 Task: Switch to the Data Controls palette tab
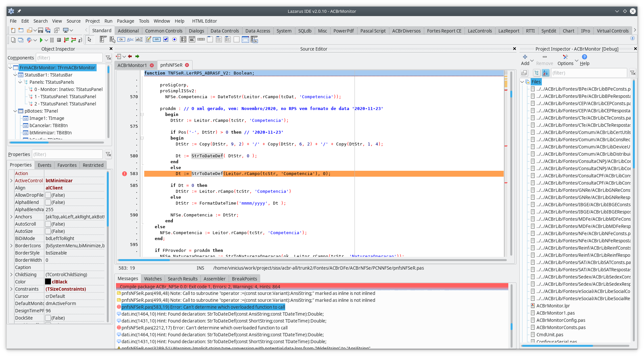[x=225, y=31]
